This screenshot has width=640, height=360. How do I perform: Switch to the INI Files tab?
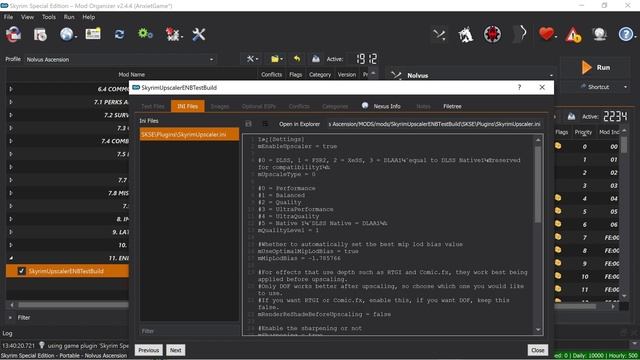point(188,106)
